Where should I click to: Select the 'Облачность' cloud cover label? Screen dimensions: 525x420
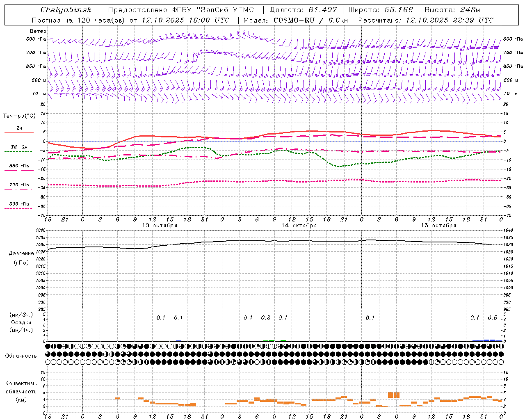point(21,356)
